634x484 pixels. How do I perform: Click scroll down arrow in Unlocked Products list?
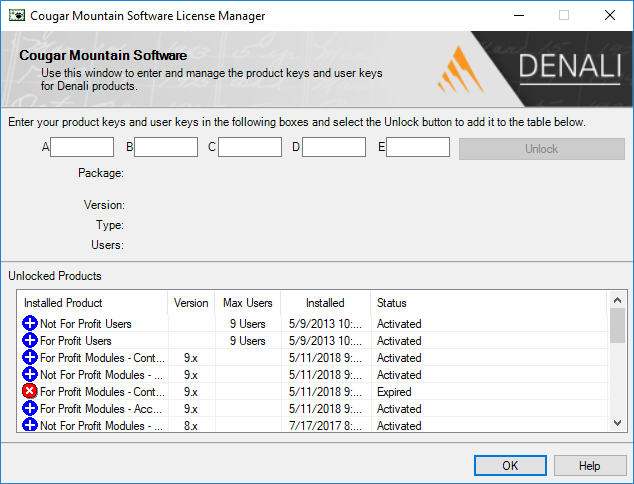tap(617, 423)
